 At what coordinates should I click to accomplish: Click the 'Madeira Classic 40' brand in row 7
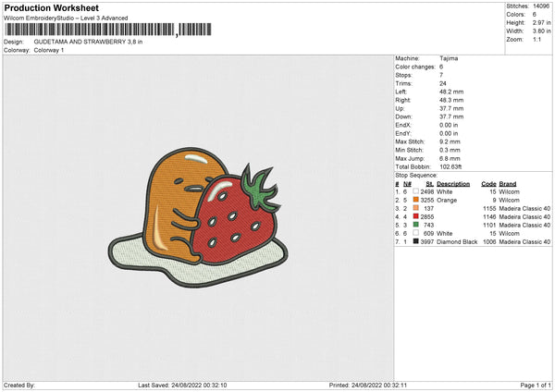pyautogui.click(x=524, y=242)
